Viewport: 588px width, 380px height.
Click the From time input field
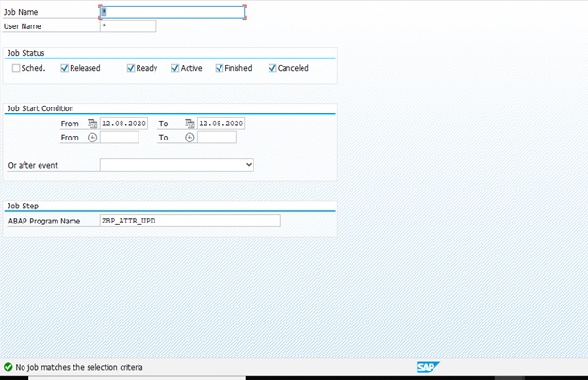click(x=120, y=138)
